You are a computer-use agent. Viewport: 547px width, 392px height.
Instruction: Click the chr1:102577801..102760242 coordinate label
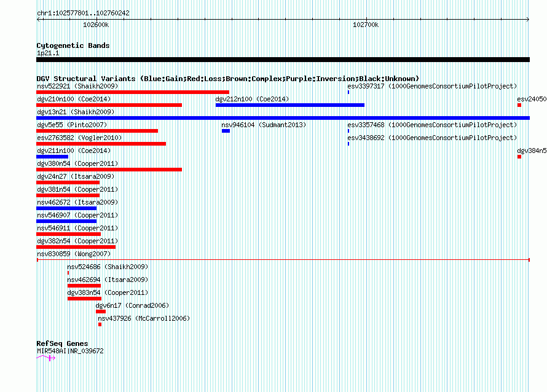(x=83, y=13)
